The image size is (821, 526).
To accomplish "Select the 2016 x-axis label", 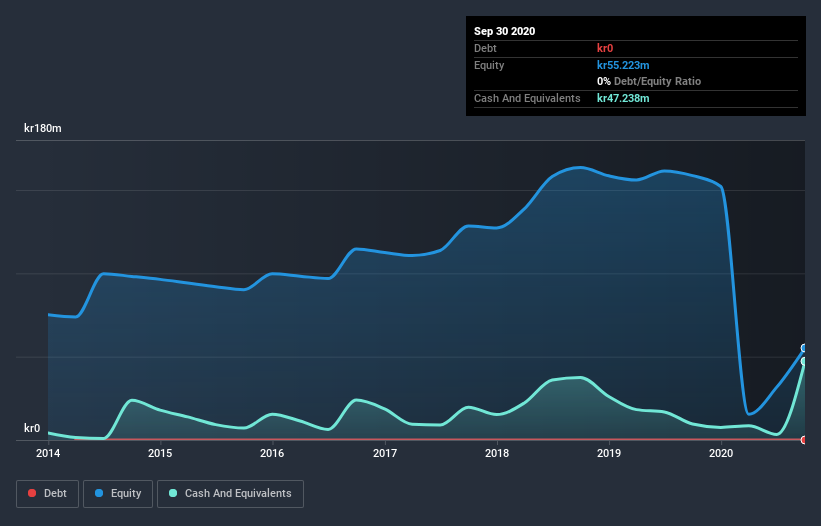I will pyautogui.click(x=272, y=453).
